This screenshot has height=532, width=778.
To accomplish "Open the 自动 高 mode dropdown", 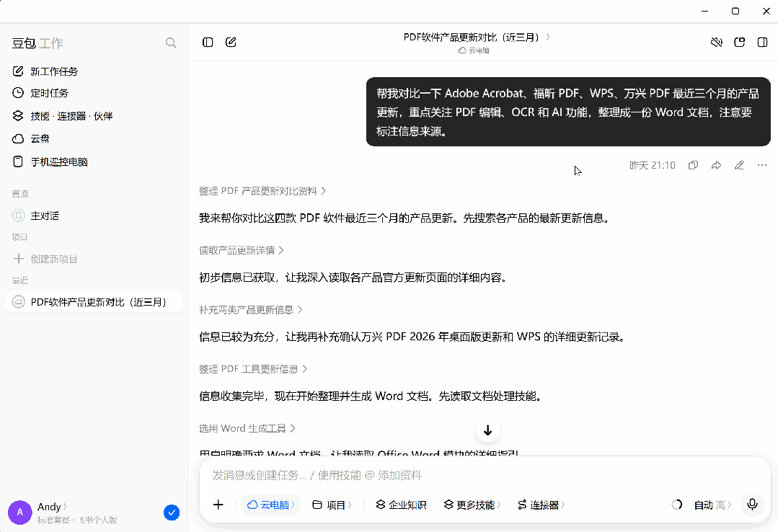I will coord(712,505).
